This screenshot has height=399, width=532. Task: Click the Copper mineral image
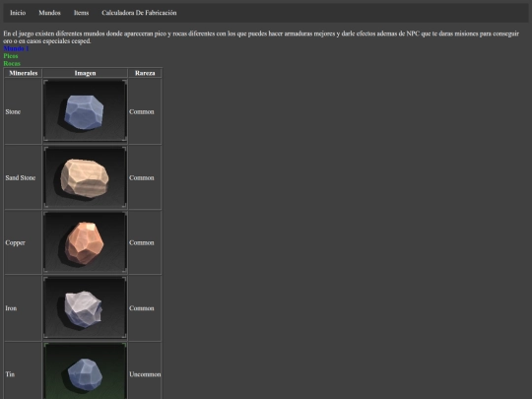[85, 242]
